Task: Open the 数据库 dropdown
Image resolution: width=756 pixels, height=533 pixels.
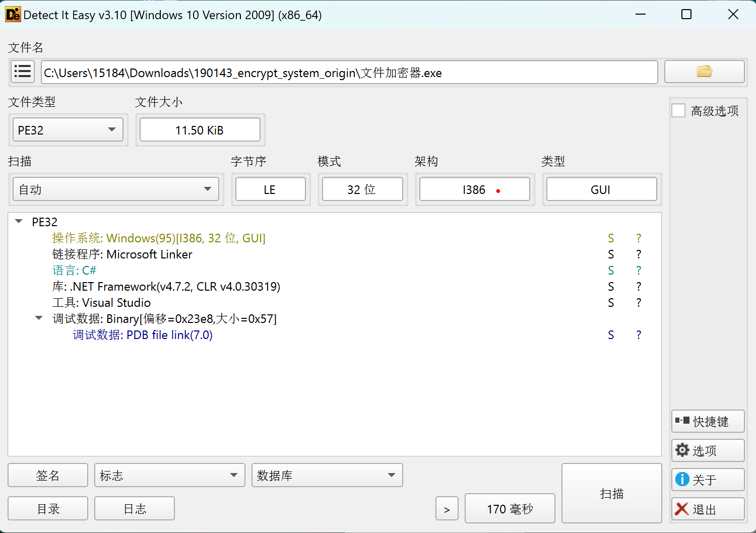Action: [x=327, y=475]
